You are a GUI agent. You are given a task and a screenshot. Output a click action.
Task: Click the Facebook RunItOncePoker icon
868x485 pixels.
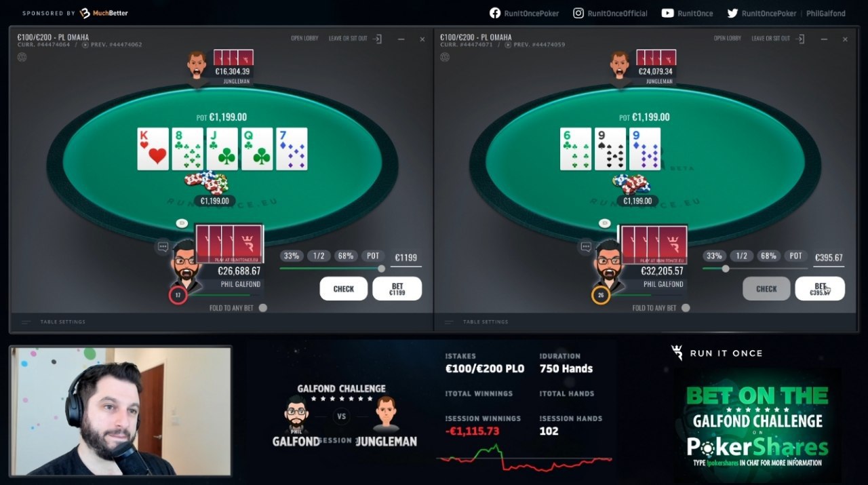tap(495, 13)
